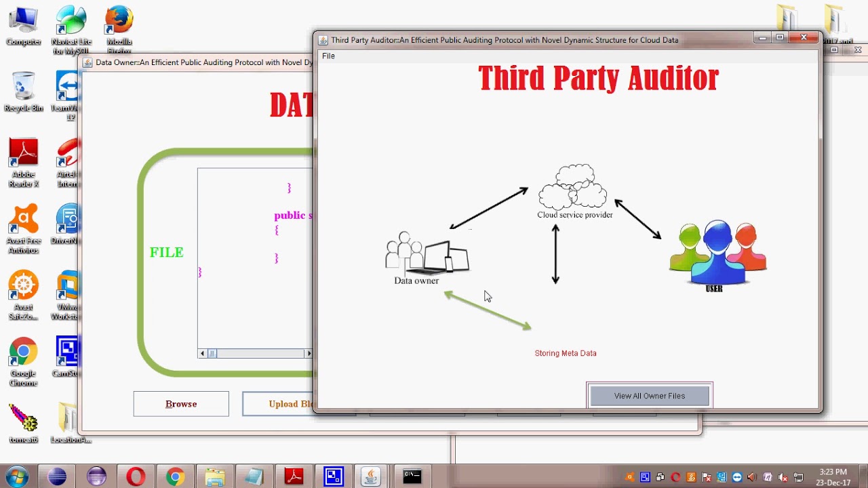Open Navicat Lite for MySQL shortcut
The height and width of the screenshot is (488, 868).
click(71, 28)
